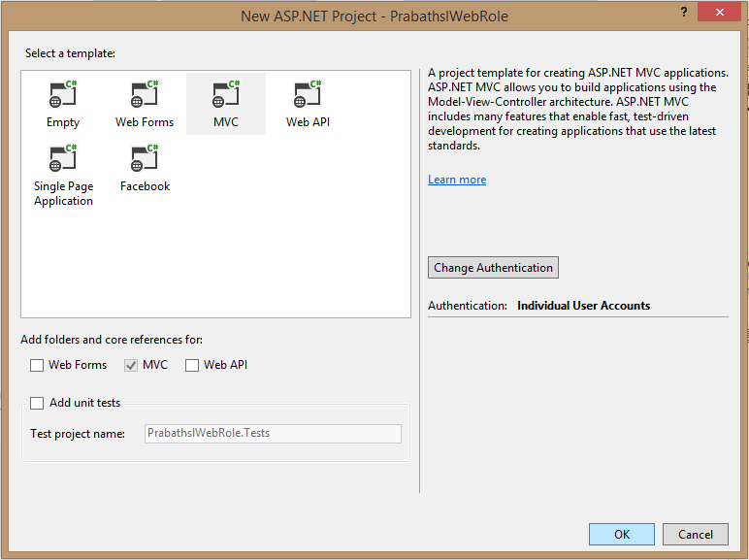Click the 'Select a template:' label
The width and height of the screenshot is (749, 560).
coord(70,53)
